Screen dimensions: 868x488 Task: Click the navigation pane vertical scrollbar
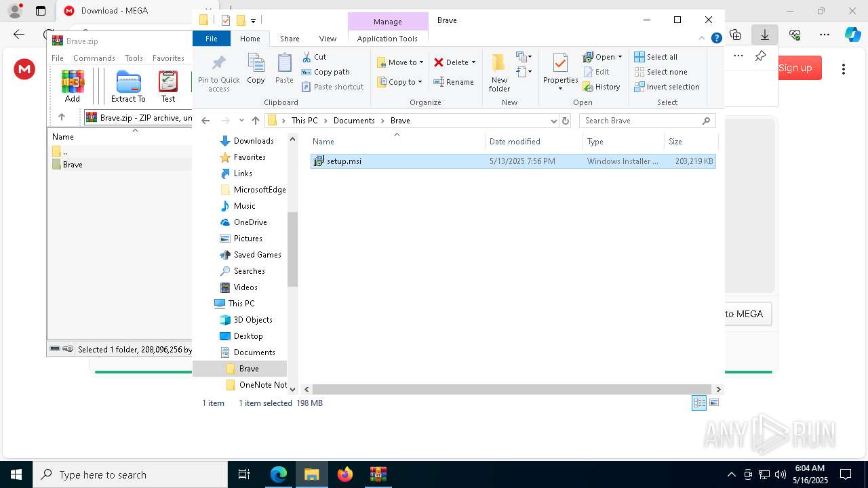(293, 249)
